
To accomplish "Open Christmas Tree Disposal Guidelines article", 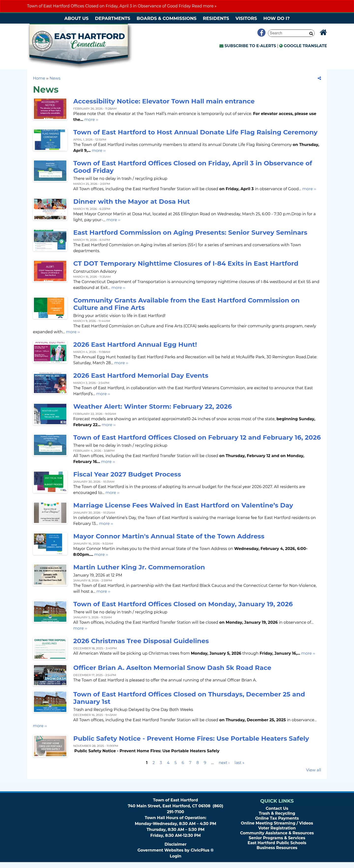I will tap(141, 641).
